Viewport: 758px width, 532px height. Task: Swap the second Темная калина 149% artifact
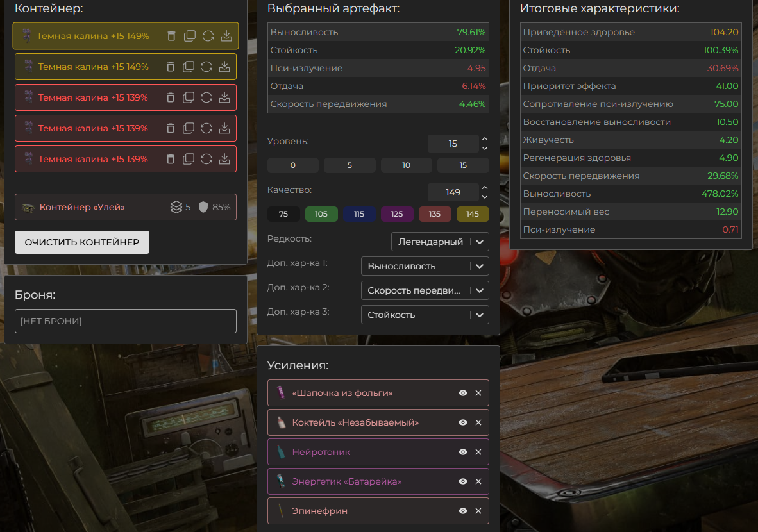(206, 67)
